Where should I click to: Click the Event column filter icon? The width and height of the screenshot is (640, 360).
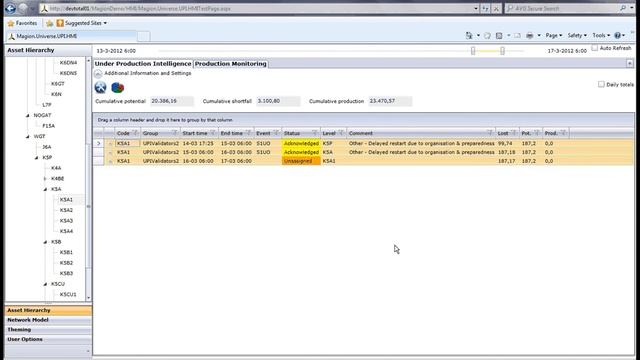click(276, 133)
